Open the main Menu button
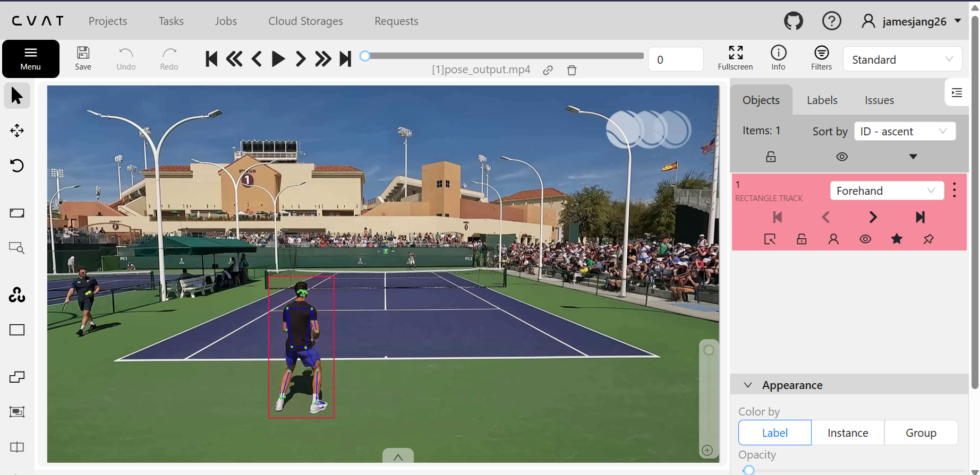 (x=31, y=59)
